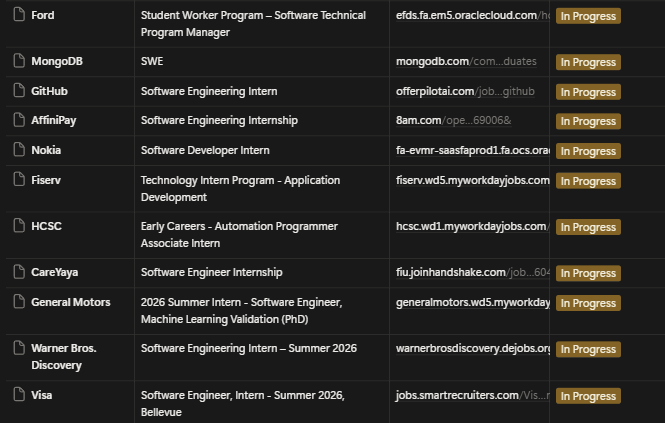Click the page icon beside CareYaya
This screenshot has width=665, height=423.
pyautogui.click(x=19, y=272)
